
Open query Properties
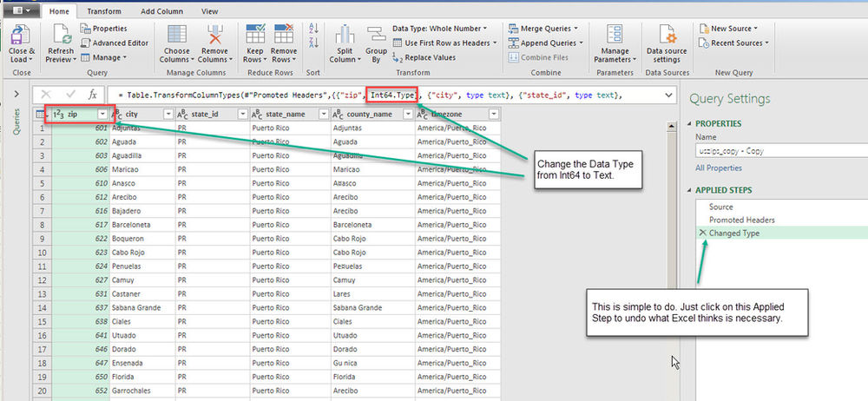103,29
